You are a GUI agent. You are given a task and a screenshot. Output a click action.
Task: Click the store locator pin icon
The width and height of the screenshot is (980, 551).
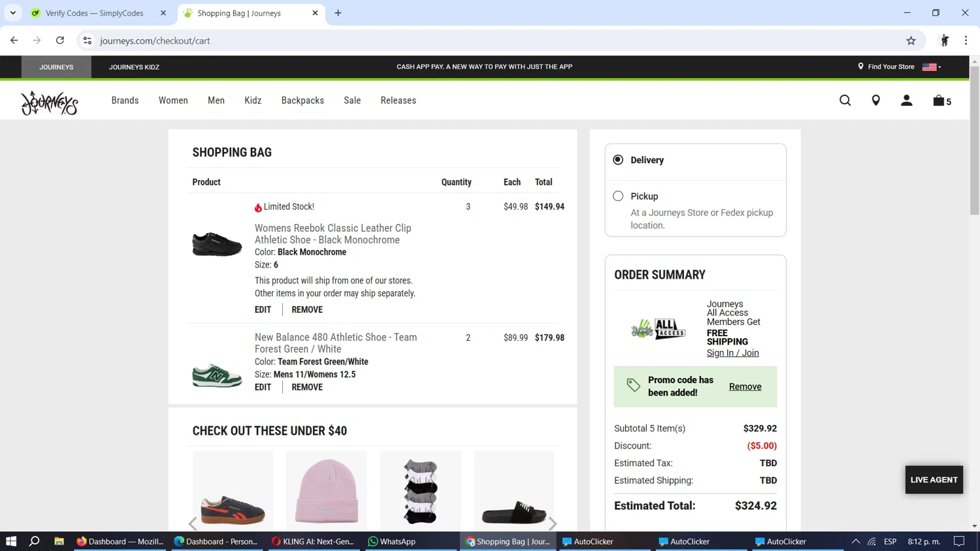click(875, 101)
